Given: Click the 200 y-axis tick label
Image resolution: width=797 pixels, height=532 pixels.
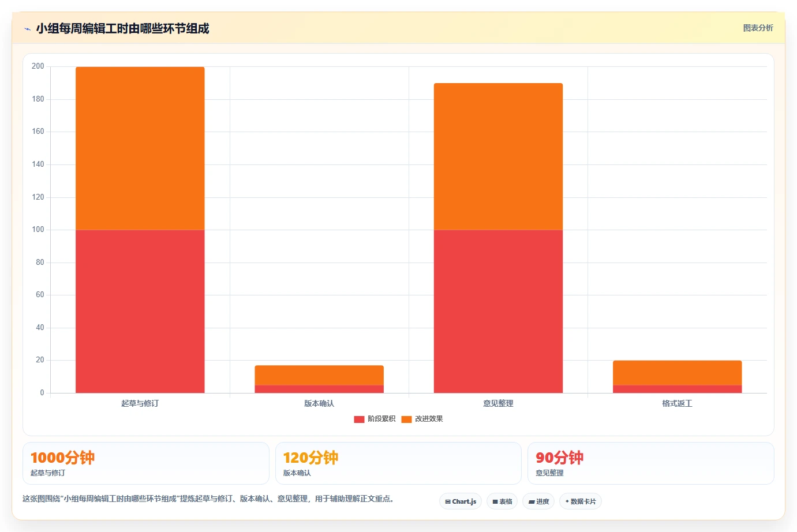Looking at the screenshot, I should tap(38, 66).
